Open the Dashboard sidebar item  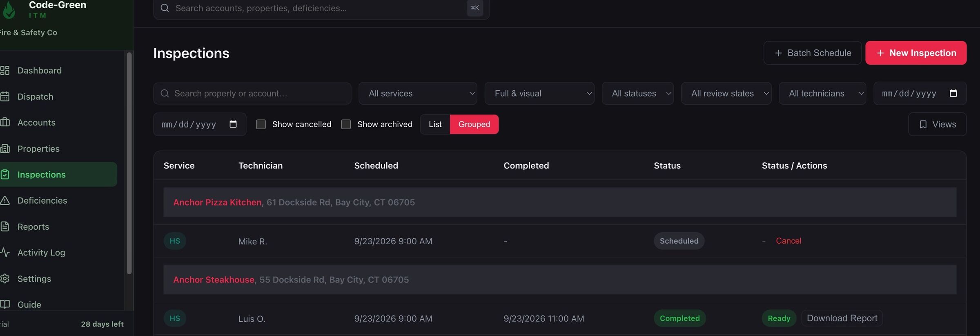pyautogui.click(x=58, y=70)
